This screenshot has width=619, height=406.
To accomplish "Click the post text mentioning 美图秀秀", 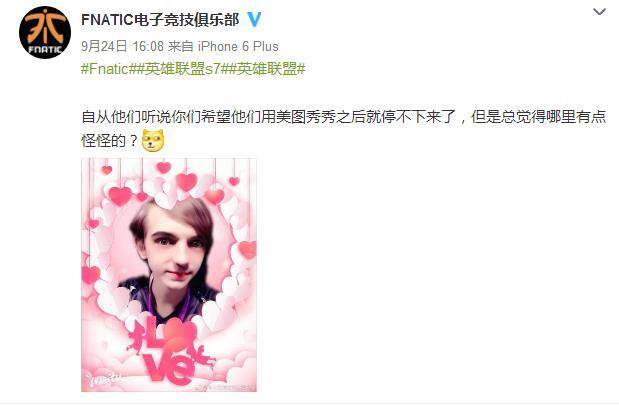I will [343, 117].
